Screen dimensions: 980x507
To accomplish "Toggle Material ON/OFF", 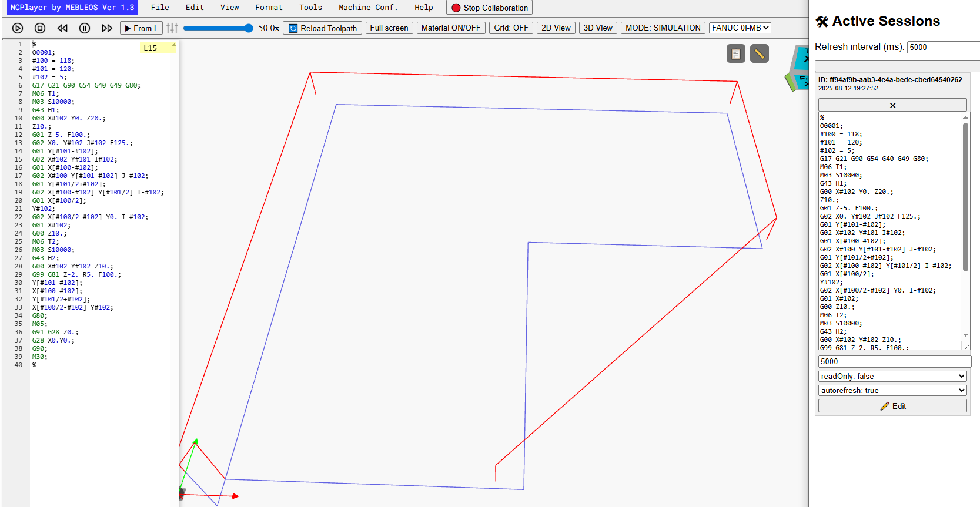I will [451, 28].
